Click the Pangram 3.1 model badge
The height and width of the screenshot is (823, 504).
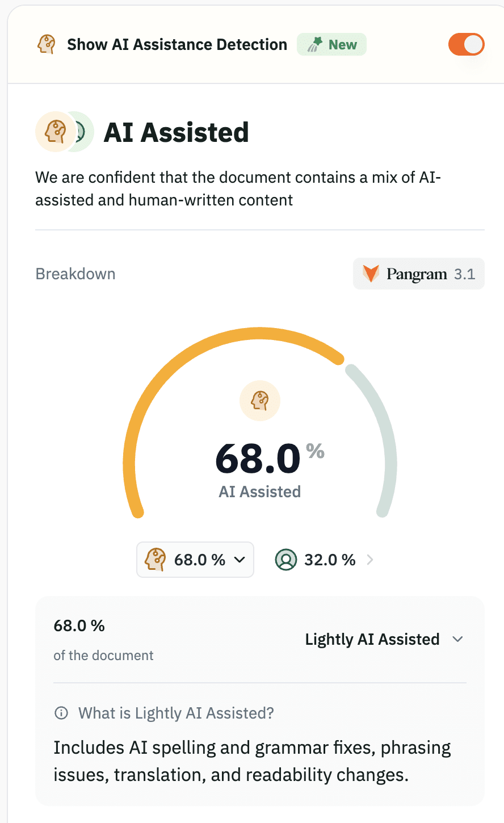[419, 274]
